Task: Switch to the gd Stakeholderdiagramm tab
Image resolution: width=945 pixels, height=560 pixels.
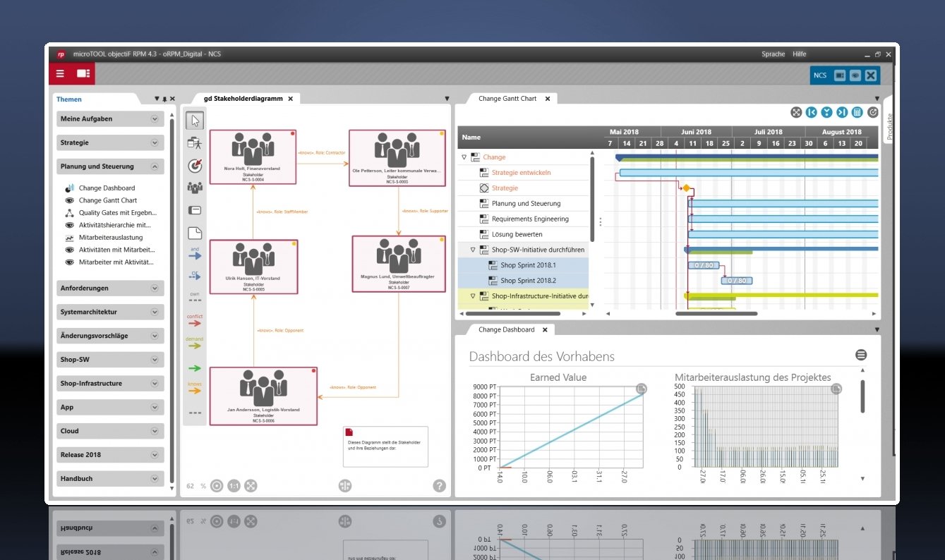Action: 243,99
